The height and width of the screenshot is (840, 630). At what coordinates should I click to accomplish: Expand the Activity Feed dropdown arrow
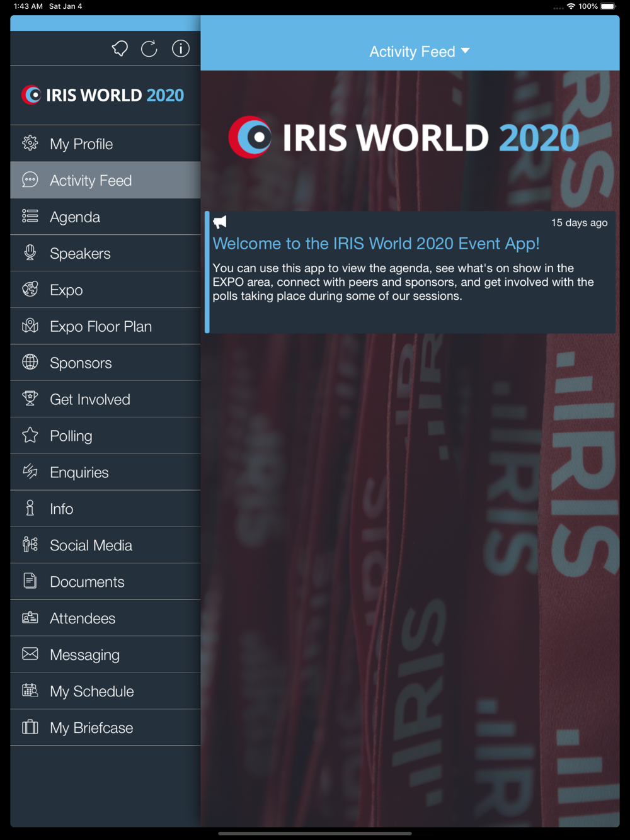[x=466, y=50]
